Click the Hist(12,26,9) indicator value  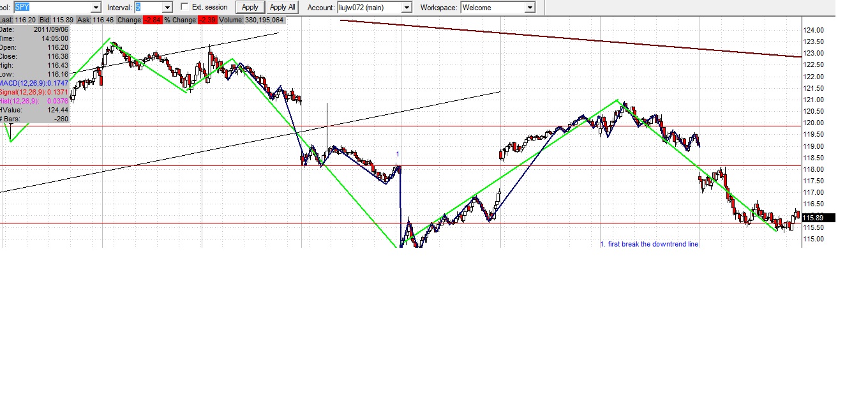click(x=34, y=101)
